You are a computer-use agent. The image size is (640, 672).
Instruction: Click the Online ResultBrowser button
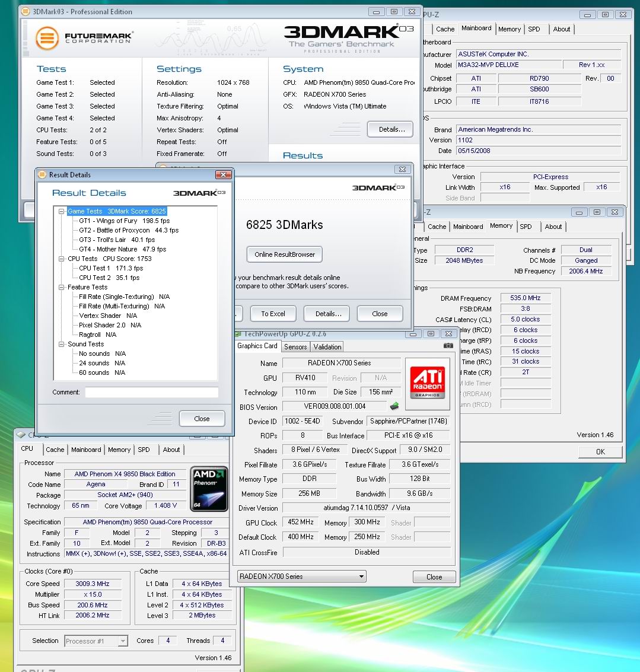pyautogui.click(x=285, y=254)
